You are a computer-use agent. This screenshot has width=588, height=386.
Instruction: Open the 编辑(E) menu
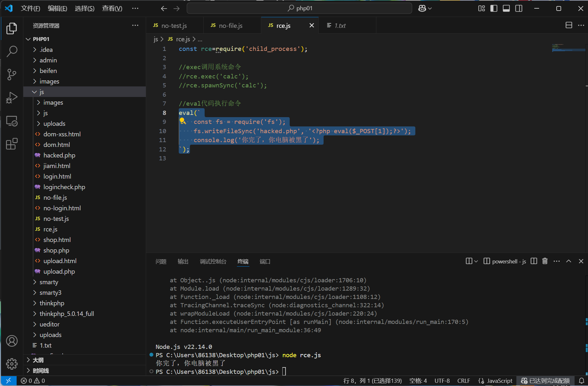pyautogui.click(x=58, y=8)
